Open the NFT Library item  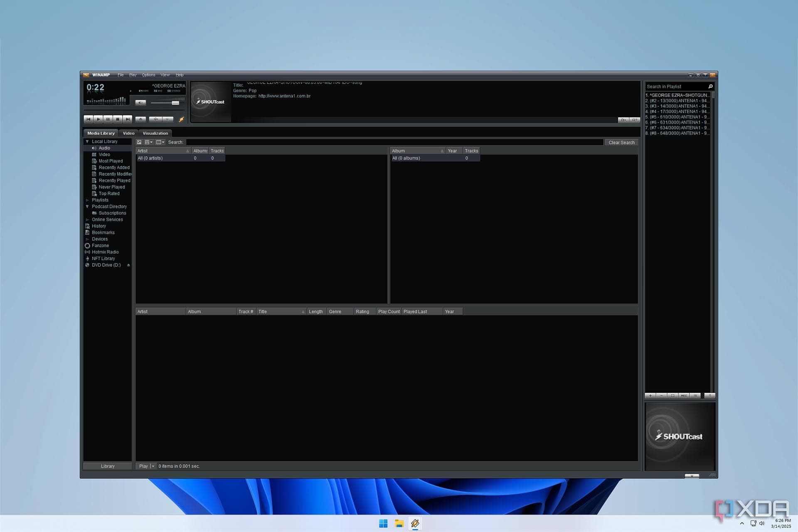[103, 259]
